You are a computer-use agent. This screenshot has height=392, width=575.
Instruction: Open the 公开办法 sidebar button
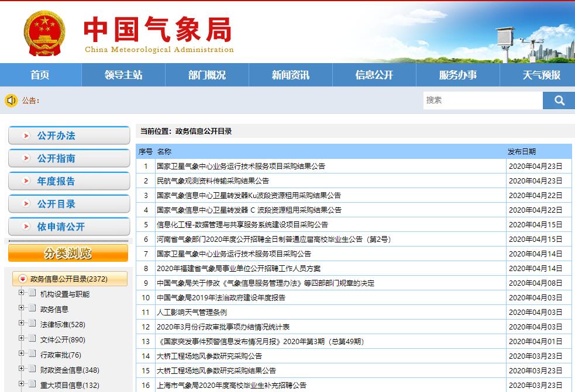pos(69,136)
